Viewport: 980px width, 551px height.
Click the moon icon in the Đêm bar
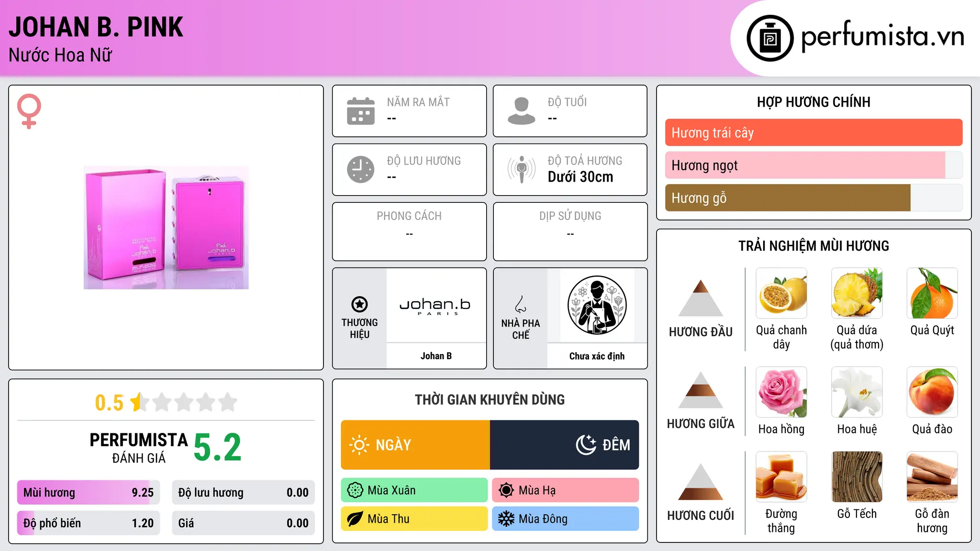click(x=586, y=445)
